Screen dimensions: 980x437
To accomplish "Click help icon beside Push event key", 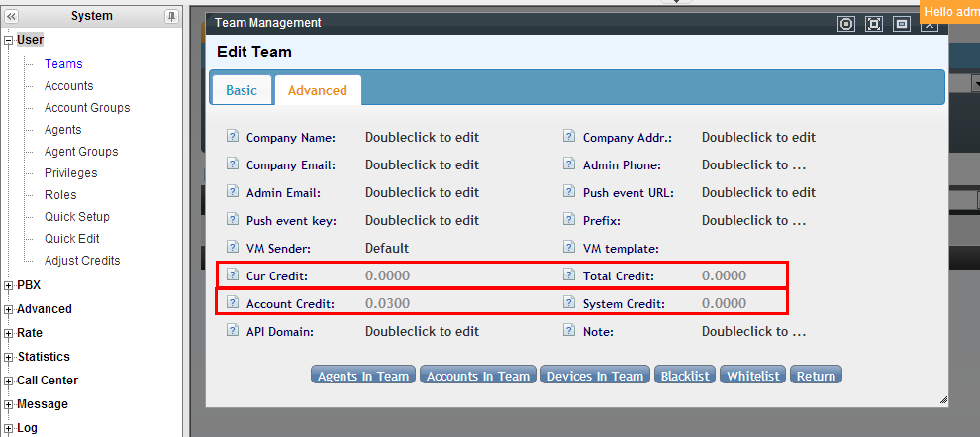I will click(x=233, y=220).
